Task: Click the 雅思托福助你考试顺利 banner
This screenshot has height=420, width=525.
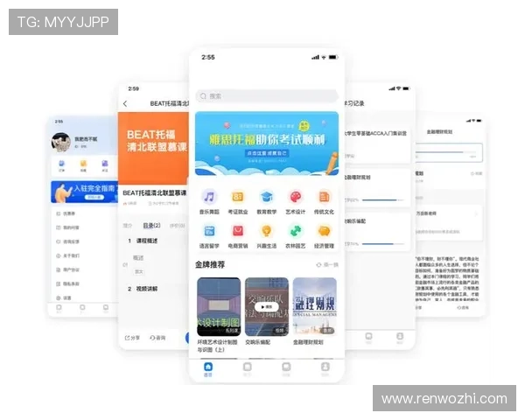Action: click(267, 143)
